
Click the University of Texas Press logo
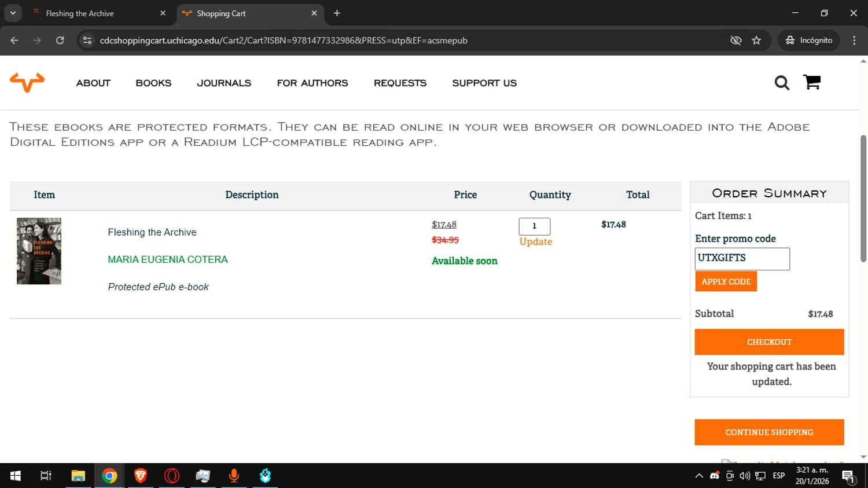[x=27, y=82]
